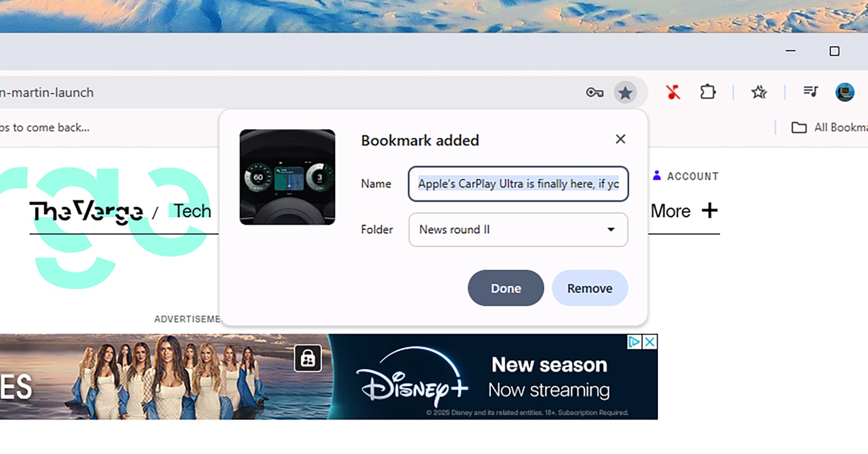This screenshot has height=454, width=868.
Task: Edit the bookmark Name field
Action: (518, 184)
